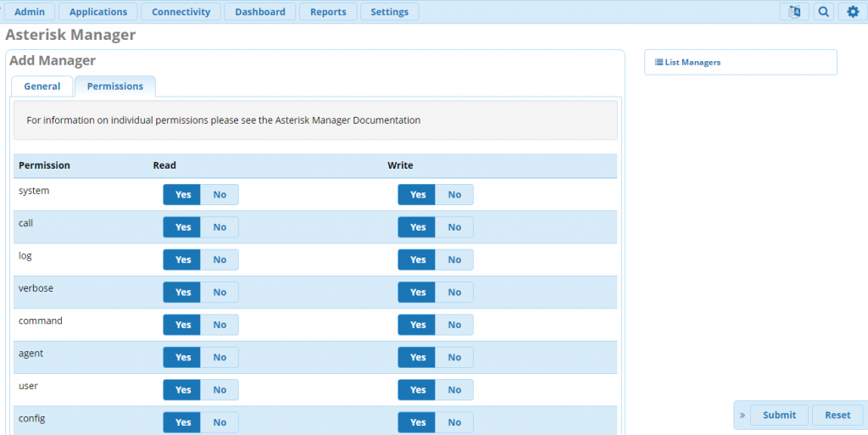Set log Write permission to Yes
Screen dimensions: 868x435
[416, 259]
